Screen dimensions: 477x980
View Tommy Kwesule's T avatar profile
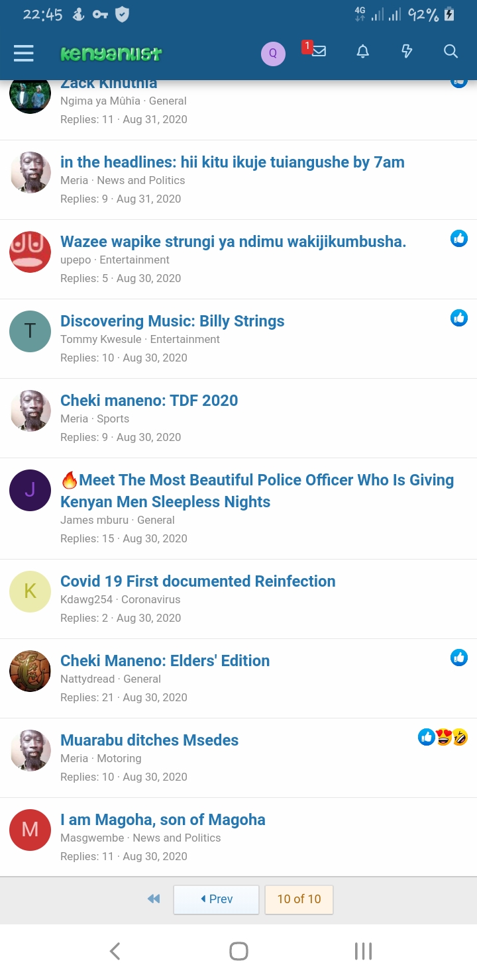tap(30, 331)
